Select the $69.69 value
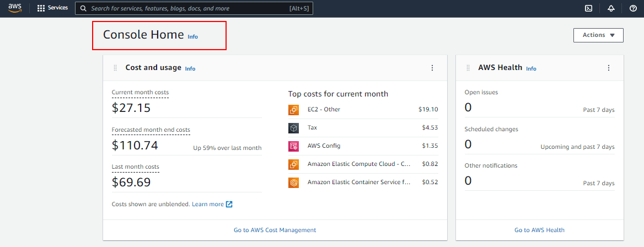The image size is (644, 247). (131, 181)
